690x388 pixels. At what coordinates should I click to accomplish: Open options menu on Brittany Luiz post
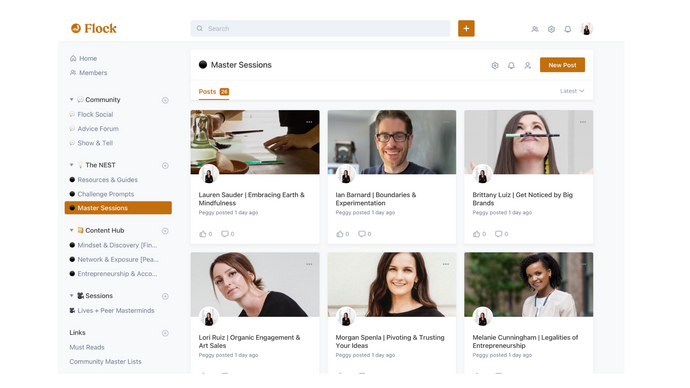583,122
